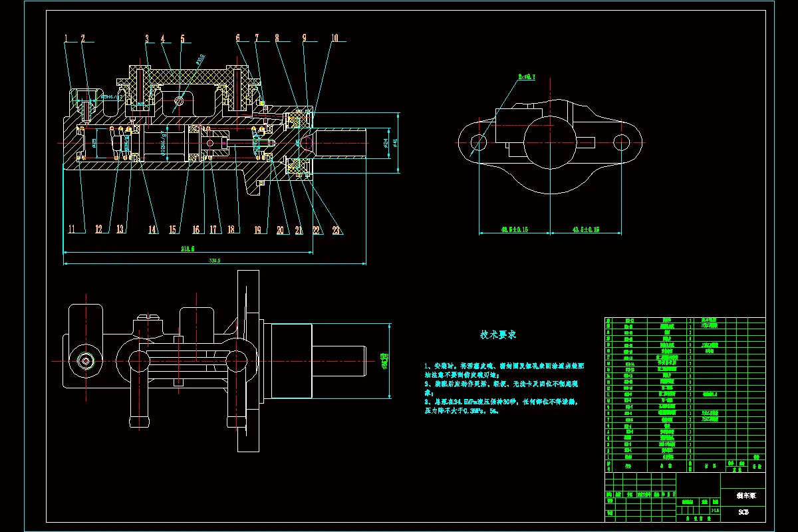Viewport: 798px width, 532px height.
Task: Select callout label 3 above the reservoir
Action: click(147, 39)
